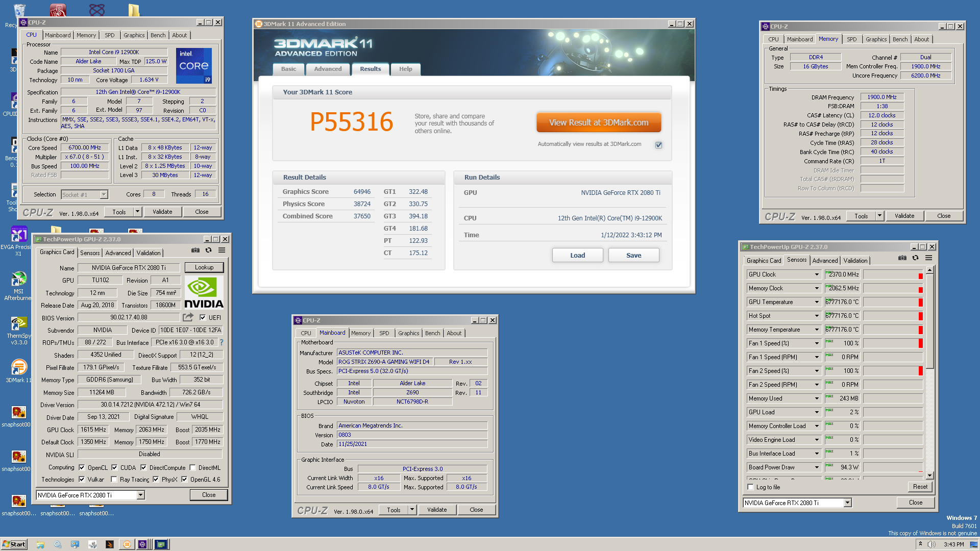The height and width of the screenshot is (551, 980).
Task: Toggle the UEFI checkbox in GPU-Z
Action: [203, 317]
